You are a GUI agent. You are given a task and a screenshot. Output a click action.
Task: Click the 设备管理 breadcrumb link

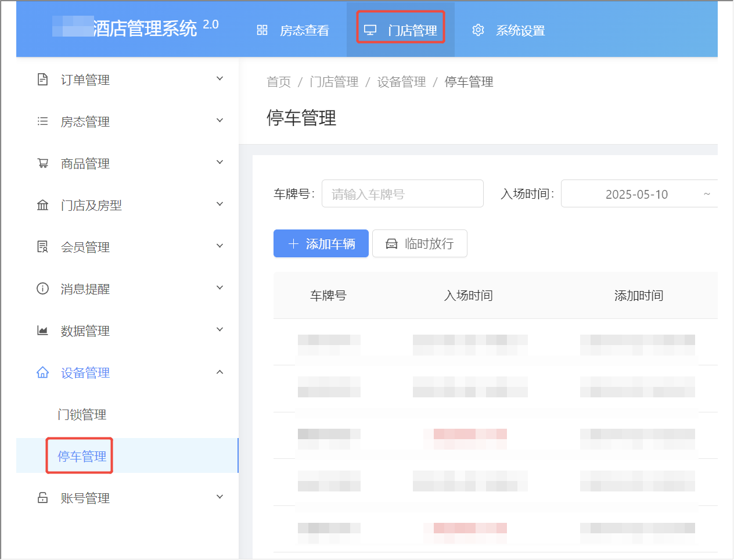pyautogui.click(x=401, y=82)
